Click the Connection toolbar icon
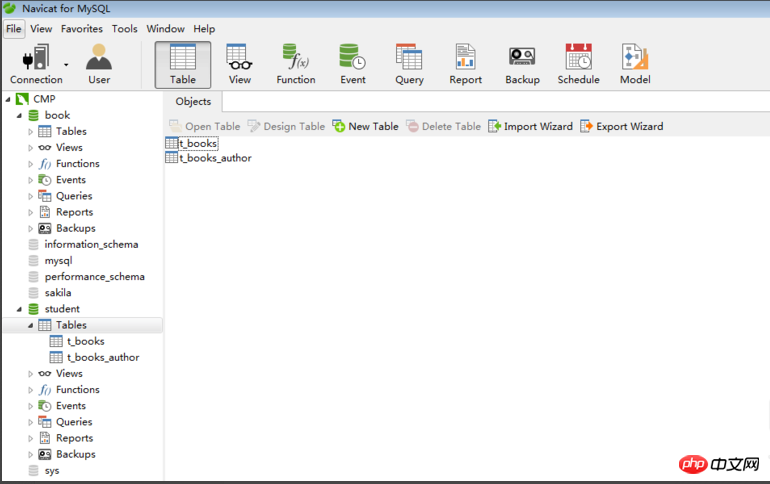Viewport: 770px width, 484px height. click(35, 63)
